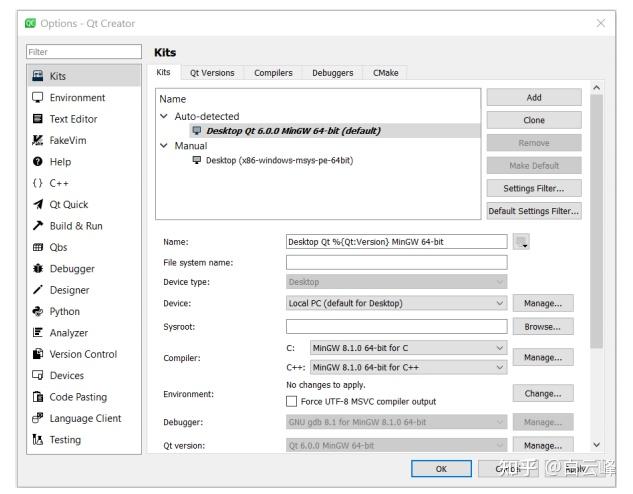Screen dimensions: 633x494
Task: Select the Kits category icon
Action: pyautogui.click(x=38, y=76)
